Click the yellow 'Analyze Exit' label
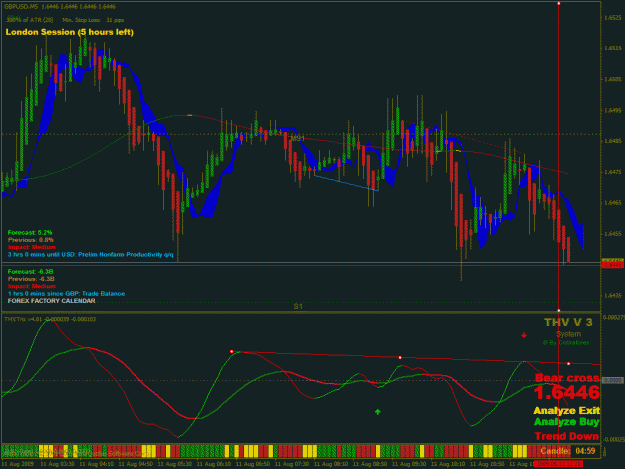This screenshot has height=469, width=625. point(566,410)
